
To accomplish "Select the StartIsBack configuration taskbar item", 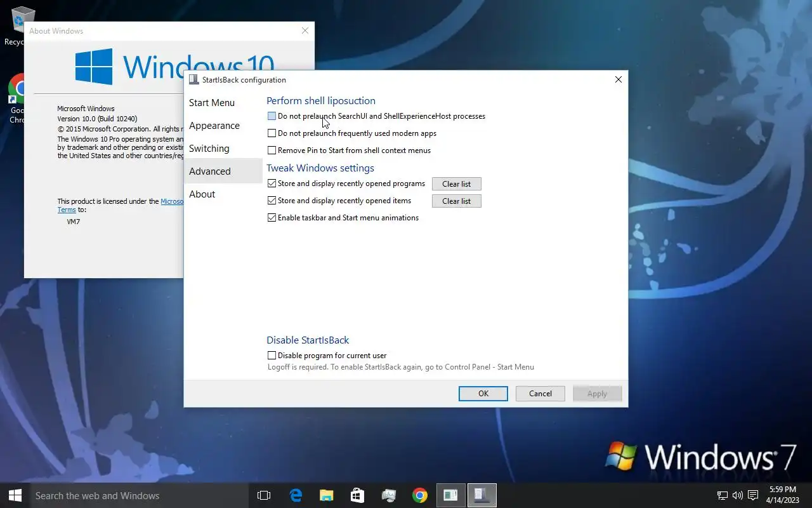I will [481, 495].
